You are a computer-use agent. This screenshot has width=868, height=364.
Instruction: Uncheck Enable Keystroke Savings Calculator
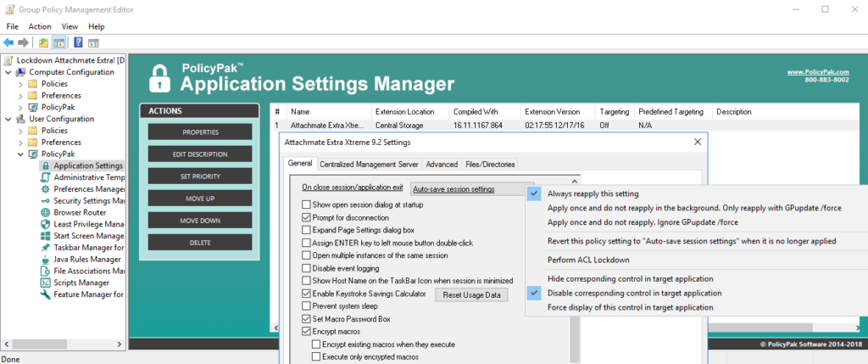(306, 294)
